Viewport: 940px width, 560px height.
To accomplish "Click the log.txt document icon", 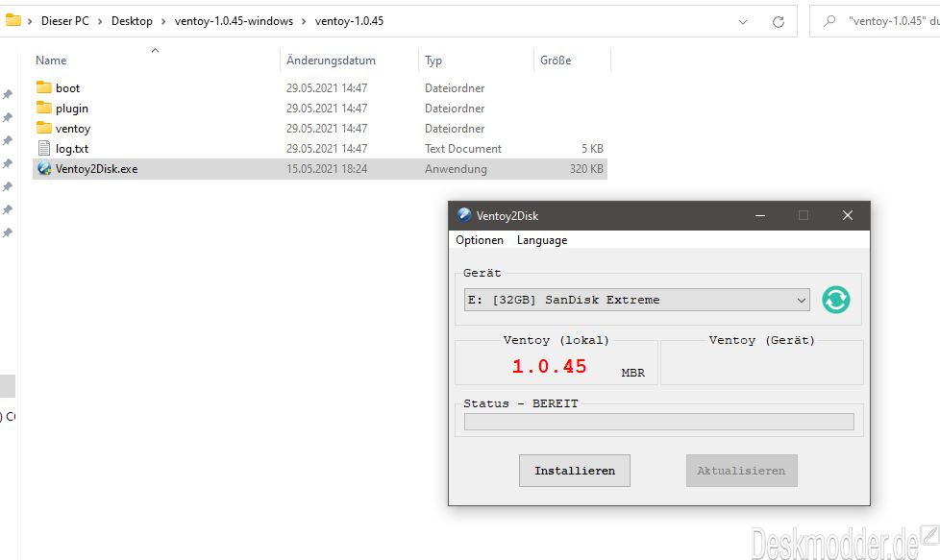I will 44,149.
